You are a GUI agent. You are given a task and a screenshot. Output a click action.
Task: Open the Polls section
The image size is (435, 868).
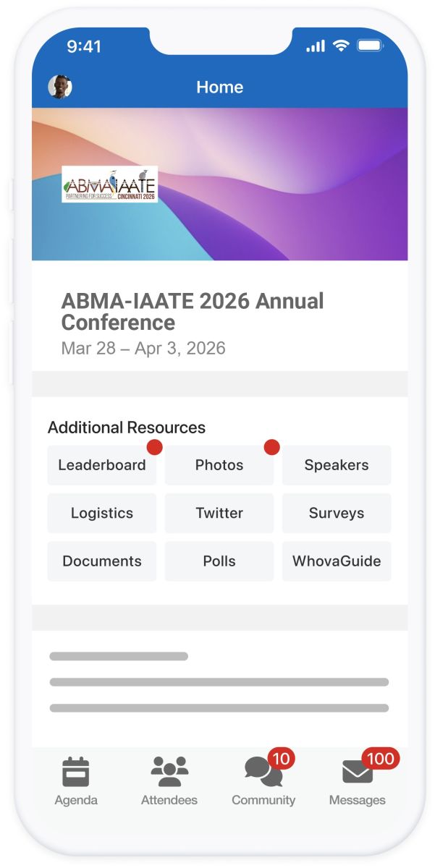click(219, 561)
